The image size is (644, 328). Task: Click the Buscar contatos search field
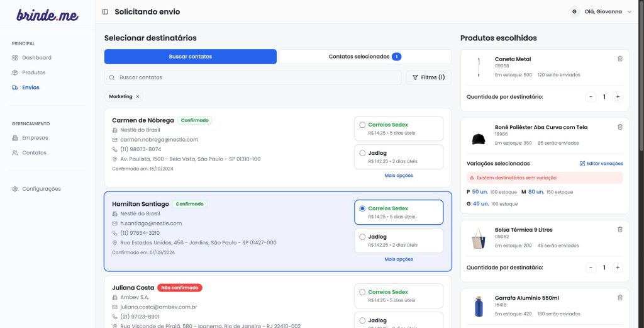(x=258, y=77)
